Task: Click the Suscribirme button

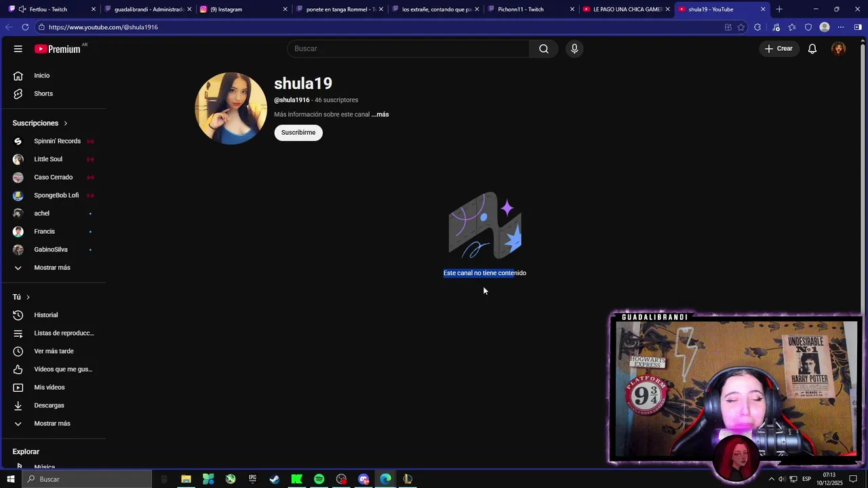Action: tap(298, 133)
